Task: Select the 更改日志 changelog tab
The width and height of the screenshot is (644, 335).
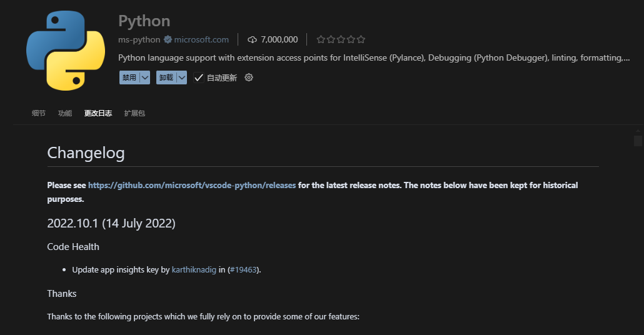Action: [98, 113]
